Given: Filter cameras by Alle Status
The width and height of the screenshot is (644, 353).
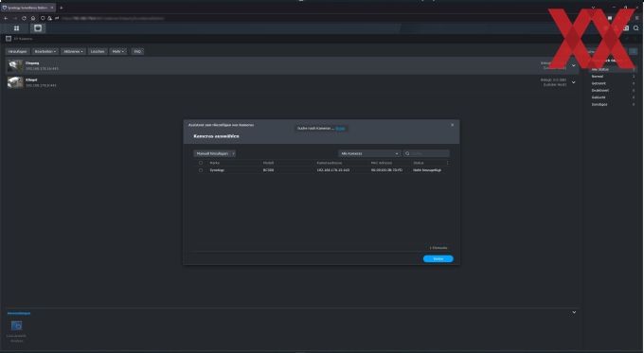Looking at the screenshot, I should click(613, 69).
